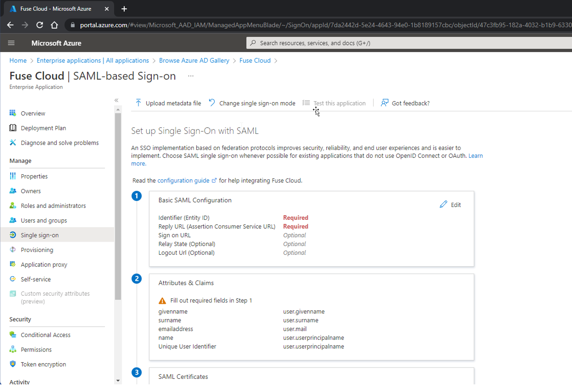Select Properties under Manage
Viewport: 572px width, 392px height.
[x=34, y=176]
